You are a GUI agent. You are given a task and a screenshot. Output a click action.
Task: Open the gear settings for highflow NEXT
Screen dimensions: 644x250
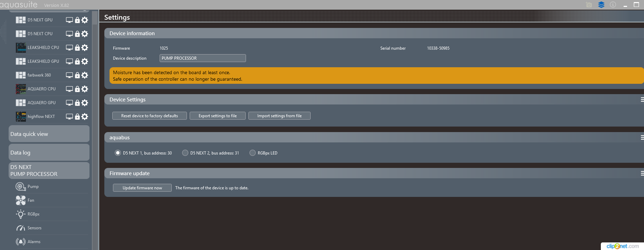coord(85,117)
